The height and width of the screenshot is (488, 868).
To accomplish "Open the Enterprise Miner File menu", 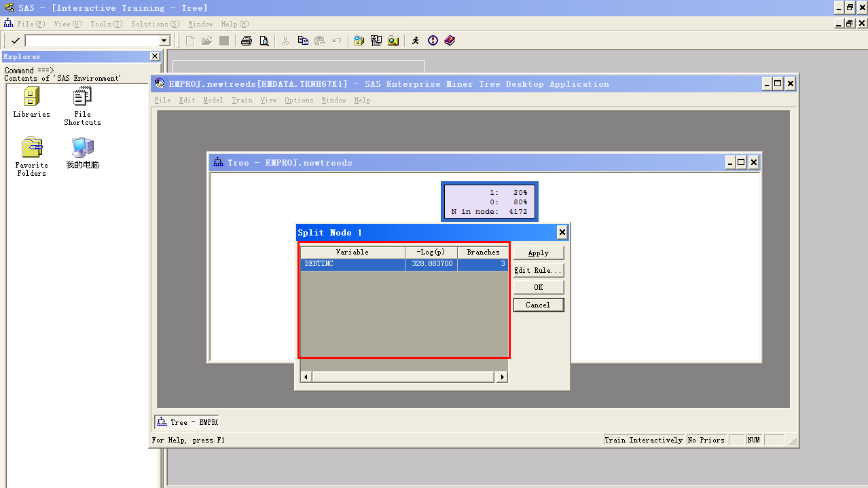I will pos(163,100).
